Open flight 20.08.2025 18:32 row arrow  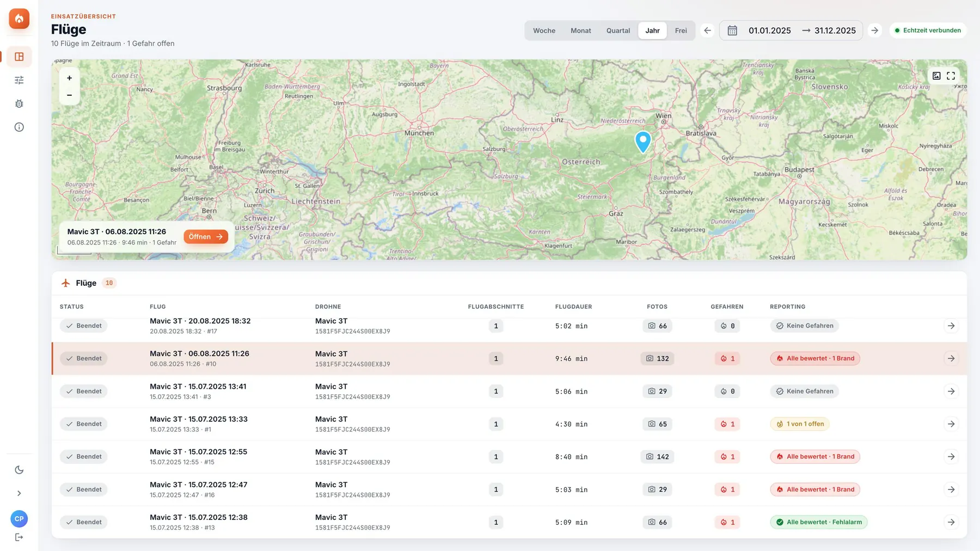point(951,326)
